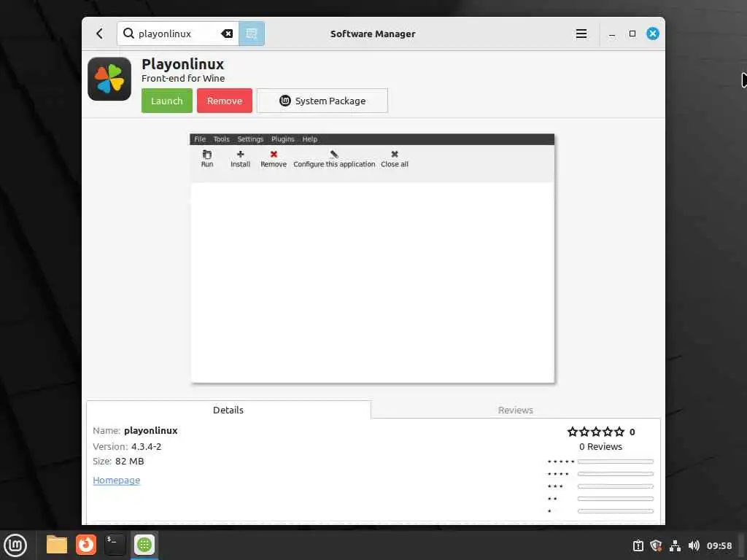The image size is (747, 560).
Task: Open the volume tray icon
Action: point(694,545)
